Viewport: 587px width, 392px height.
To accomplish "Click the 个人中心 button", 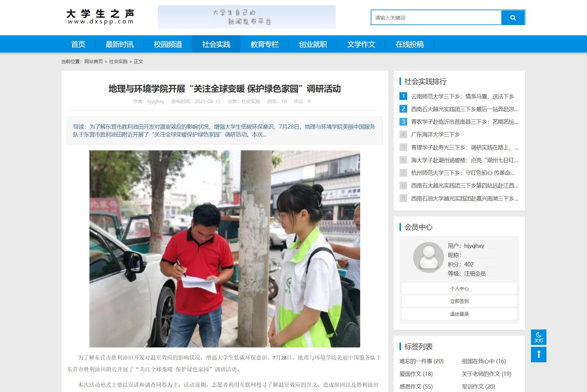I will click(x=459, y=288).
